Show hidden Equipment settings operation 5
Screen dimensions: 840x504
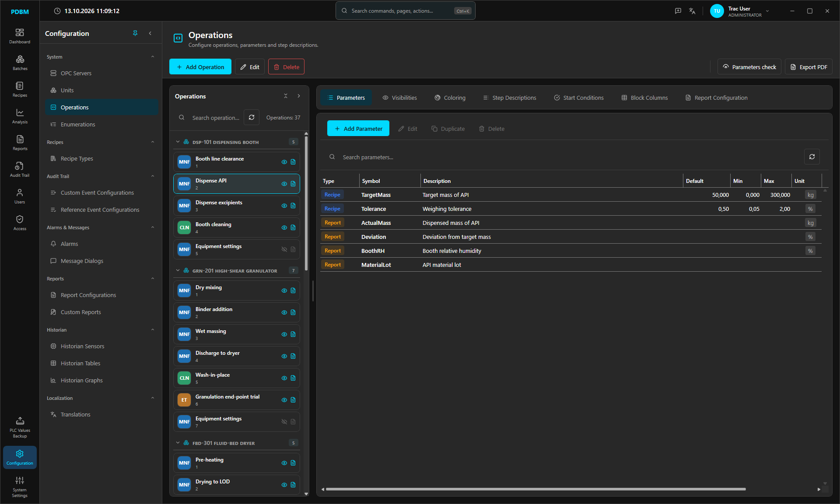pos(284,249)
